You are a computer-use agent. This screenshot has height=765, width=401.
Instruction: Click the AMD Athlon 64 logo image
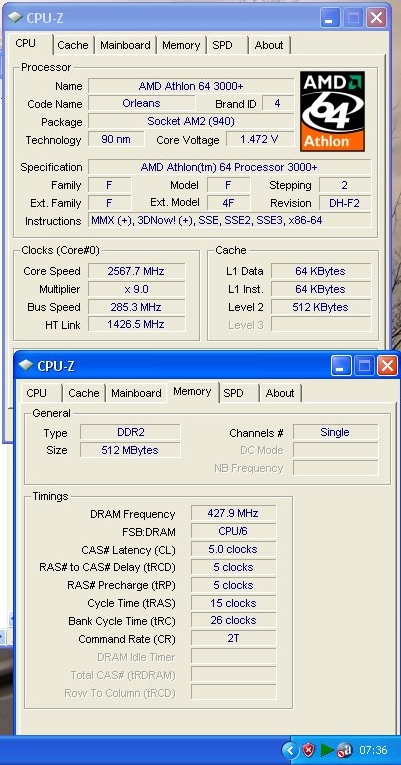coord(332,111)
